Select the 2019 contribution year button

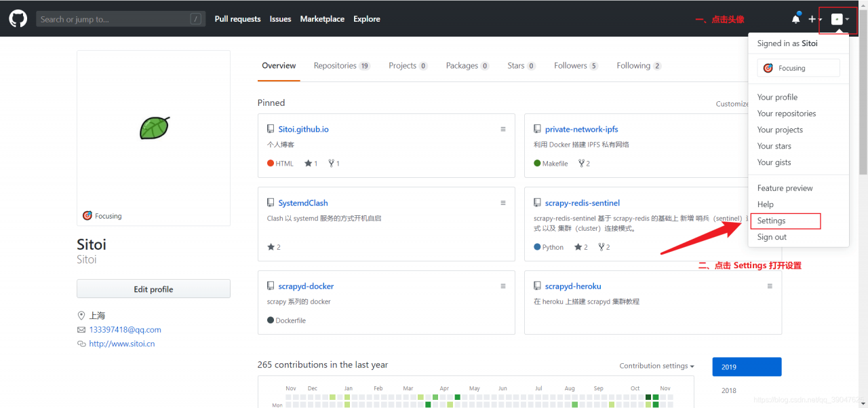(747, 367)
